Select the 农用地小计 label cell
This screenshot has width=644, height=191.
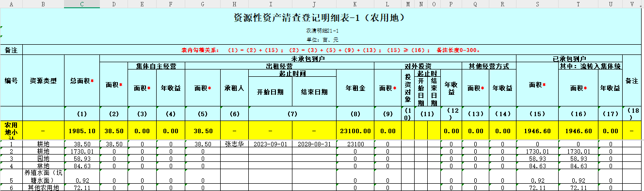(11, 131)
